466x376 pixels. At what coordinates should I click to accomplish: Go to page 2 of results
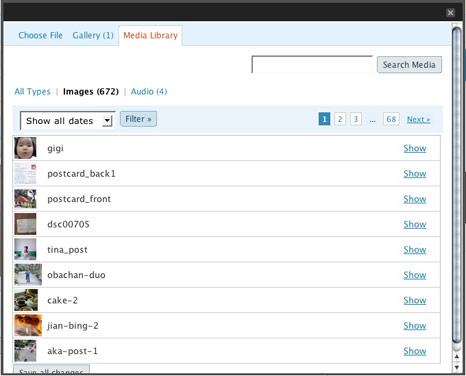coord(340,119)
